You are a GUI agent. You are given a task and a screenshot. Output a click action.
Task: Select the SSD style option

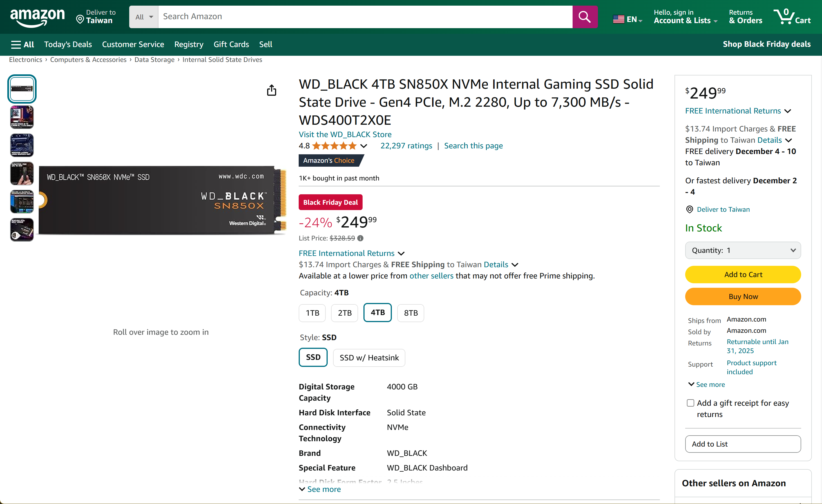tap(313, 357)
